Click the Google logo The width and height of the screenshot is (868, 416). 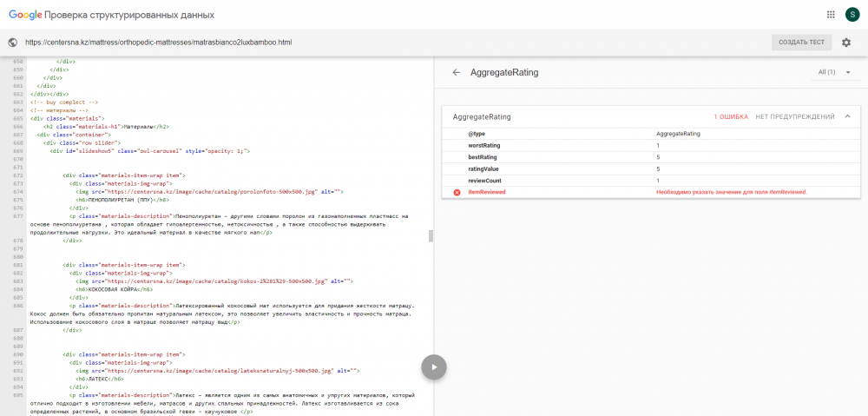[25, 15]
